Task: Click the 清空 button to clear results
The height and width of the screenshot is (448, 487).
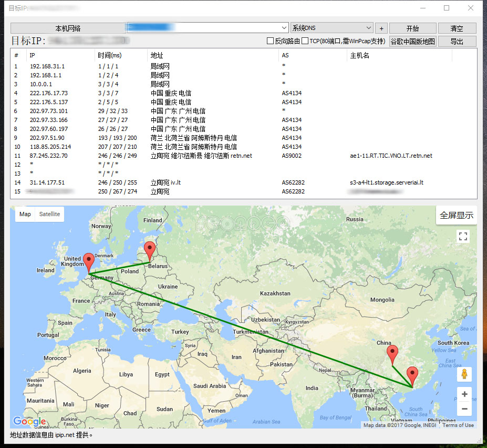Action: [457, 28]
